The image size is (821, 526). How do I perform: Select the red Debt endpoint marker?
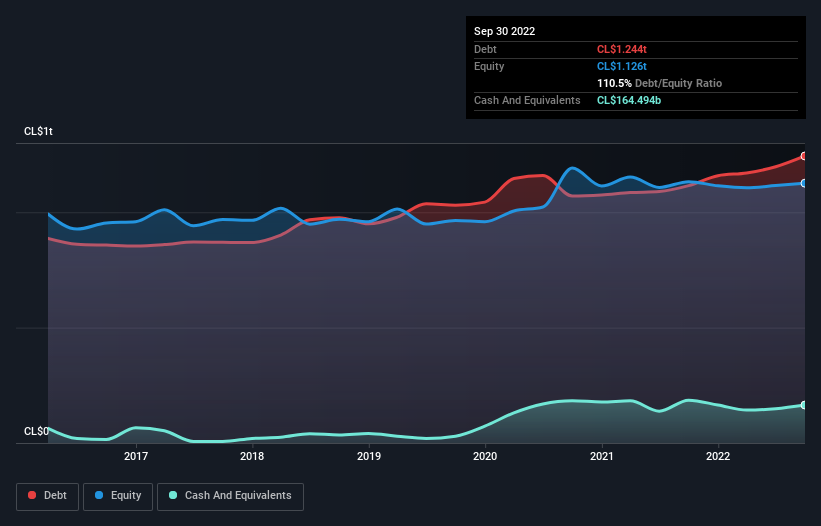pyautogui.click(x=804, y=156)
